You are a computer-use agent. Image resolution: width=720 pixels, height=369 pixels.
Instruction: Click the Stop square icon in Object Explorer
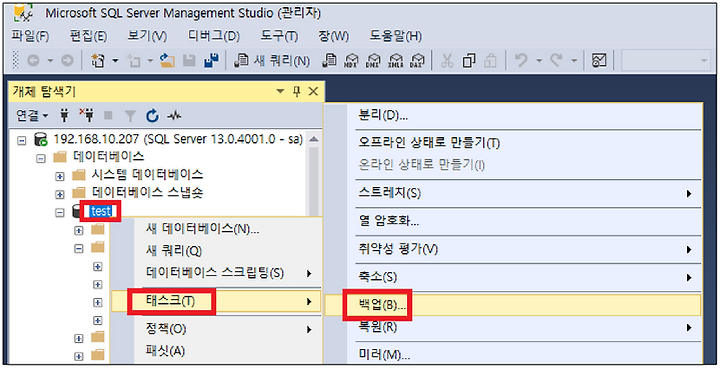point(108,116)
